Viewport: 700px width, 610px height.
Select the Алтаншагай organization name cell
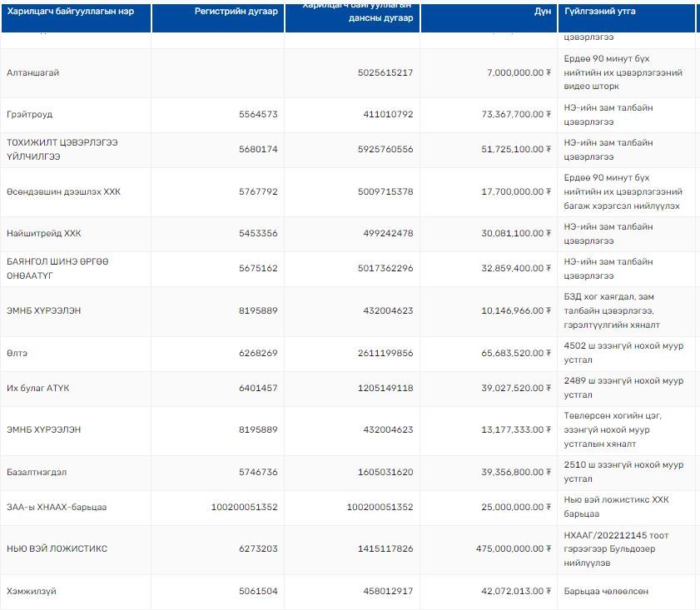33,73
